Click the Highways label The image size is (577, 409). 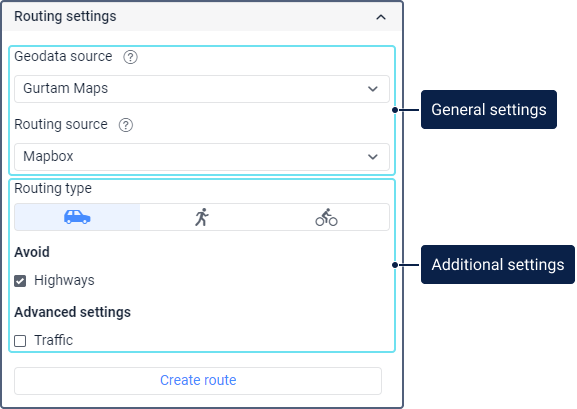pos(64,281)
